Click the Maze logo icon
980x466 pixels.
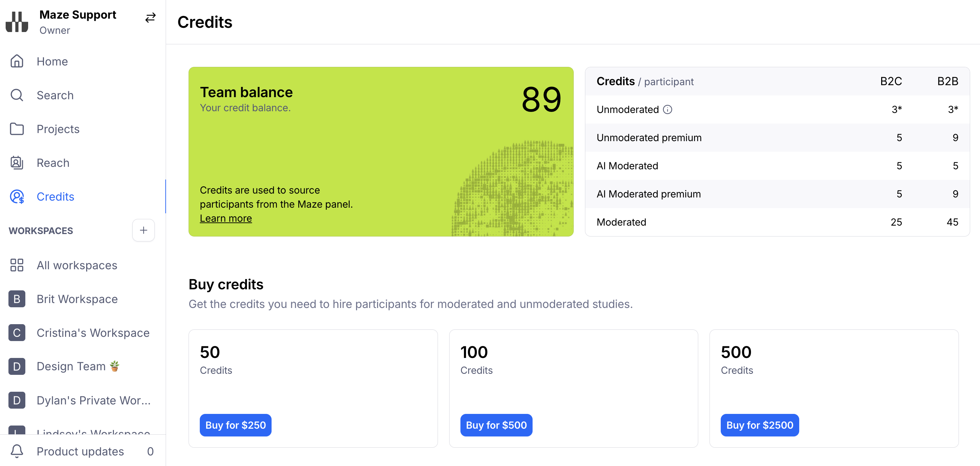[x=17, y=22]
